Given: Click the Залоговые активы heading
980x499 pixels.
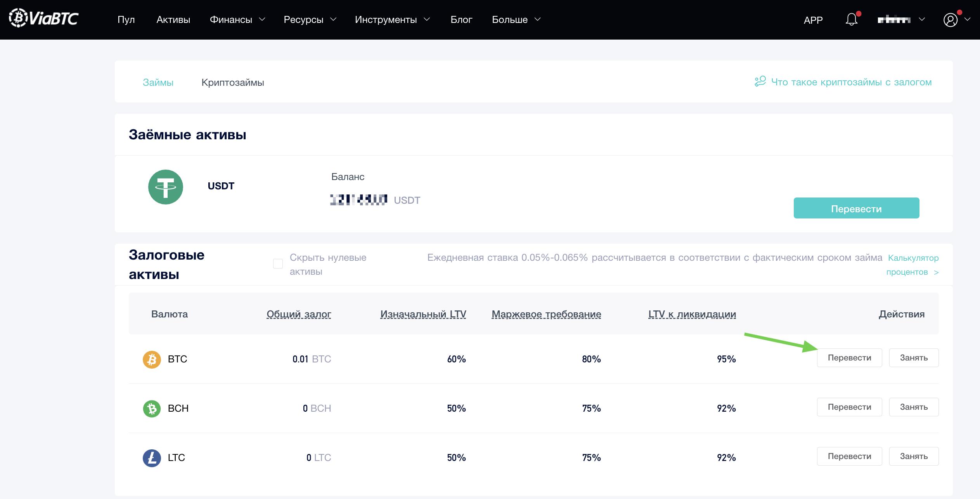Looking at the screenshot, I should [x=166, y=265].
